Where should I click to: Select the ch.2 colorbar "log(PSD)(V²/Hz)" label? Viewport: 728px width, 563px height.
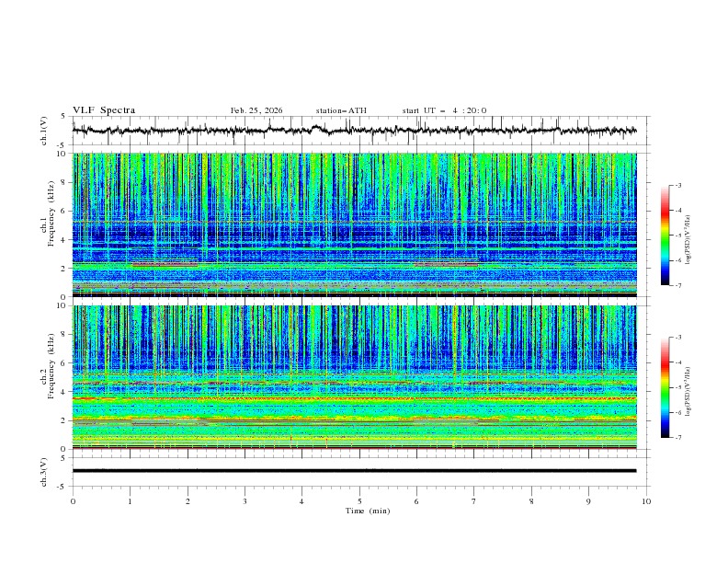pos(688,391)
